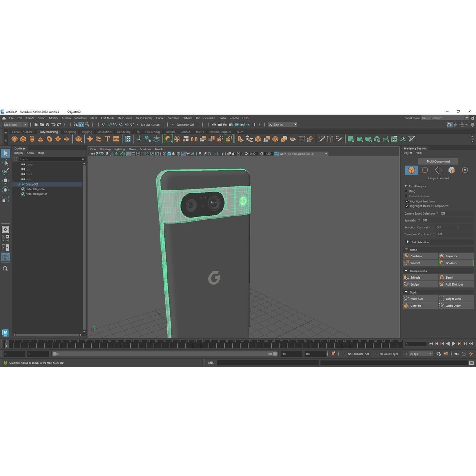Toggle the audio mute speaker icon
This screenshot has width=476, height=476.
click(456, 353)
